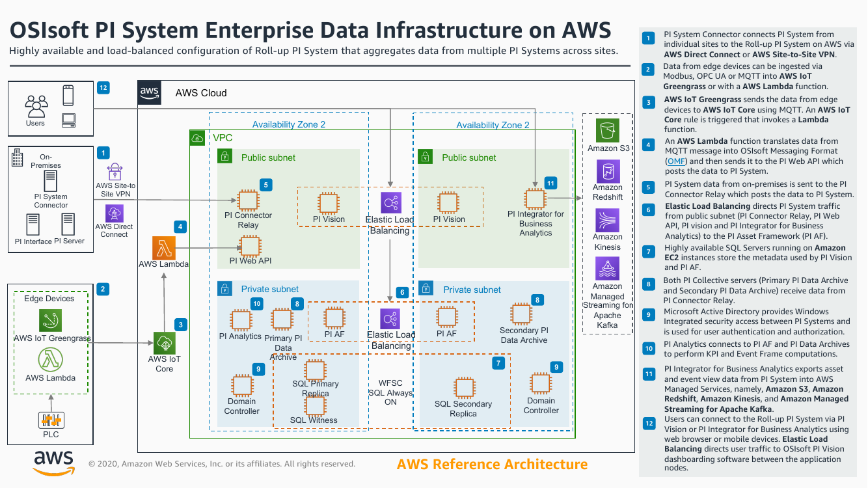Select the PI System Connector server icon
The width and height of the screenshot is (868, 488).
pos(51,180)
